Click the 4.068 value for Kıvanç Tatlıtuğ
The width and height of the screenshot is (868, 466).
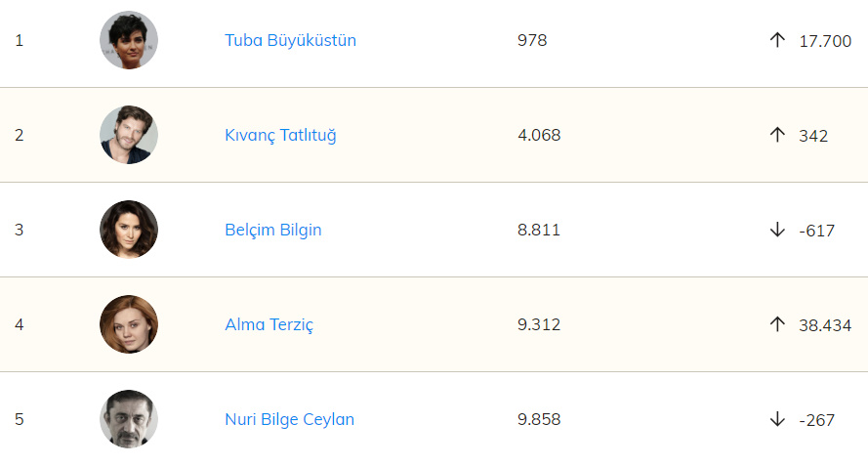539,135
